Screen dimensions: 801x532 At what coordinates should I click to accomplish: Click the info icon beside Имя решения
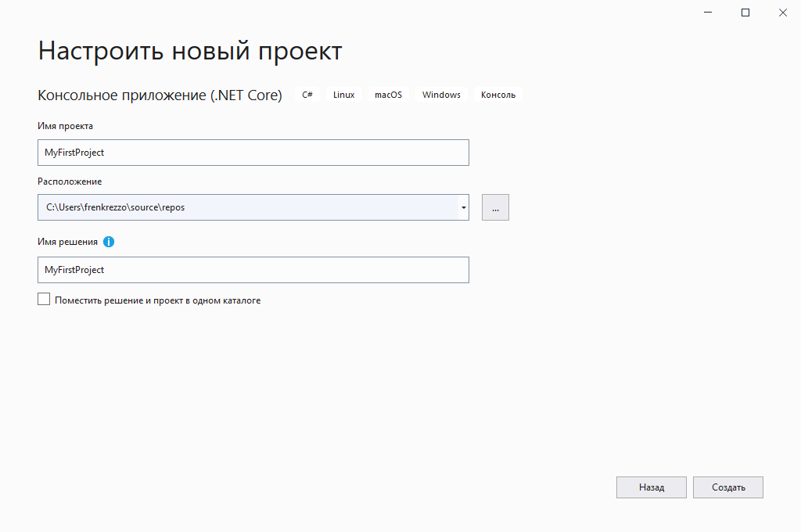tap(109, 242)
